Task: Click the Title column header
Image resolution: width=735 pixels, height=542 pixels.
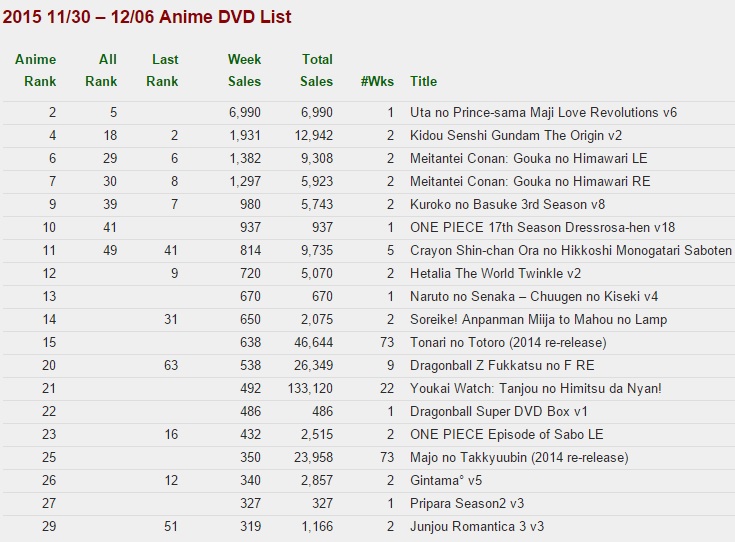Action: click(x=423, y=82)
